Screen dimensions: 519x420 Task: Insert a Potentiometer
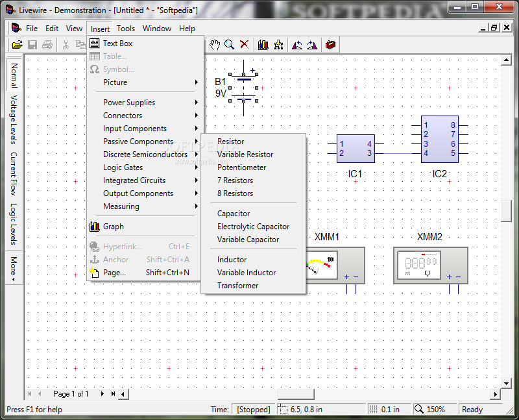coord(253,167)
